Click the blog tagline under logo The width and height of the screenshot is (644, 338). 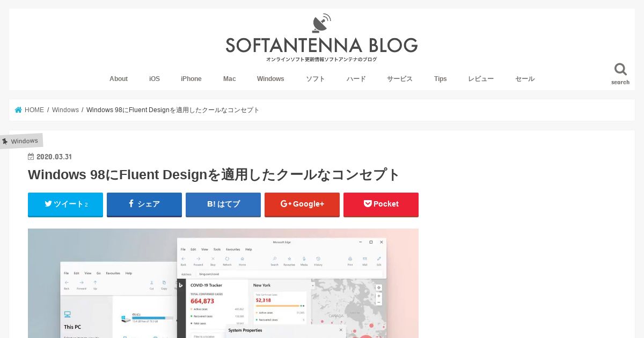click(321, 60)
